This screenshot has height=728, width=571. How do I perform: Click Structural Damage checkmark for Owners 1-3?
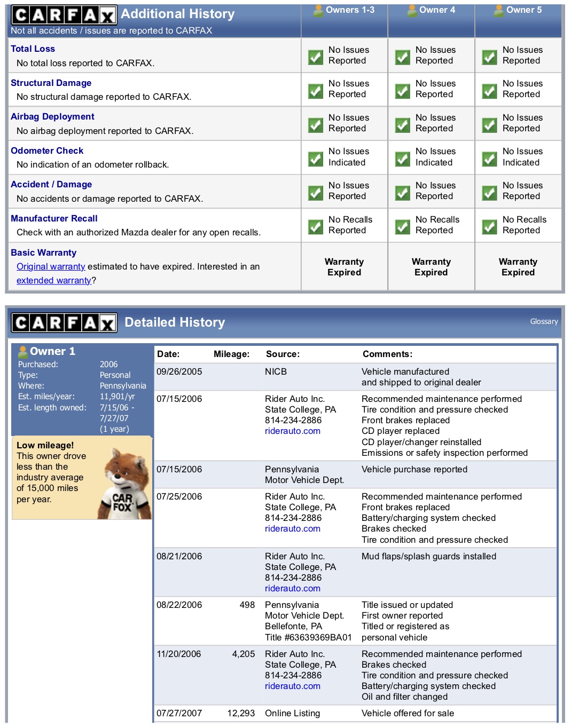(x=316, y=91)
